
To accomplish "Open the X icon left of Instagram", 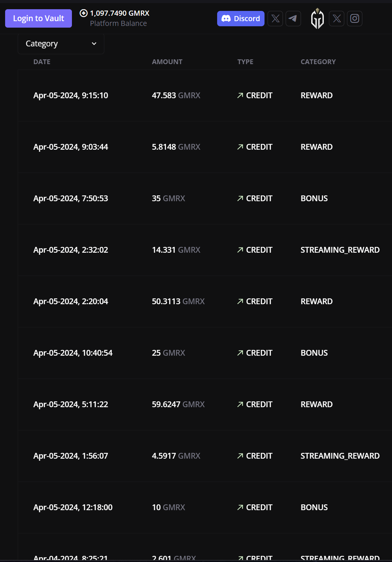I will point(337,18).
